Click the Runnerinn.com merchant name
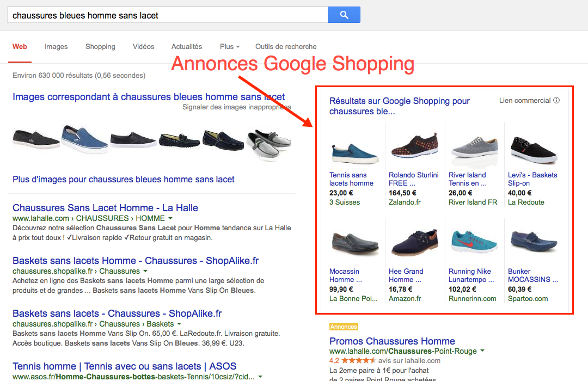This screenshot has height=381, width=588. (x=473, y=299)
